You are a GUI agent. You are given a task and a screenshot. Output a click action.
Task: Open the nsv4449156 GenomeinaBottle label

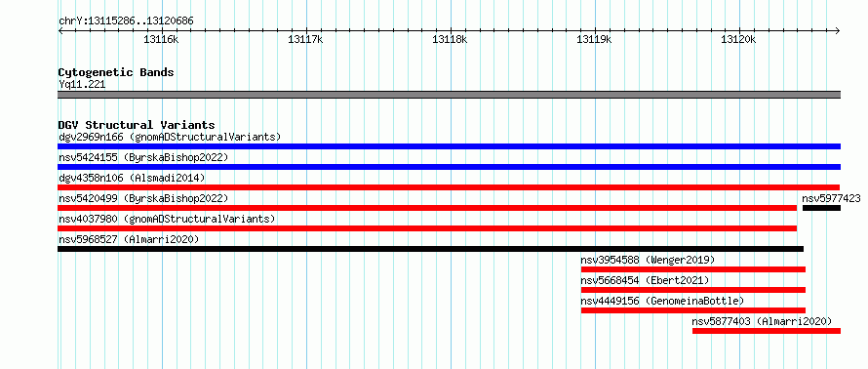pyautogui.click(x=662, y=301)
